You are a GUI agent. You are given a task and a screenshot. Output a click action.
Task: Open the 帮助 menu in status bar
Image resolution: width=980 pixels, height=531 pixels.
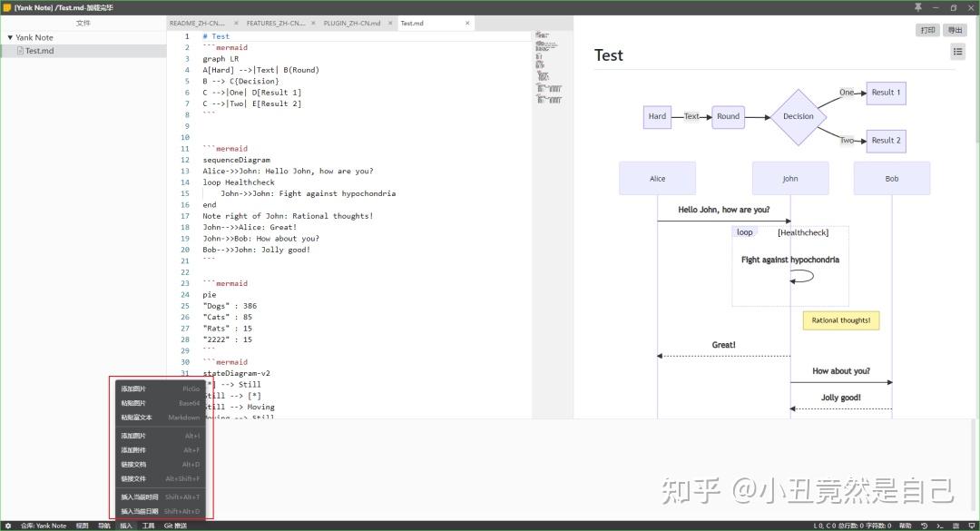click(905, 526)
